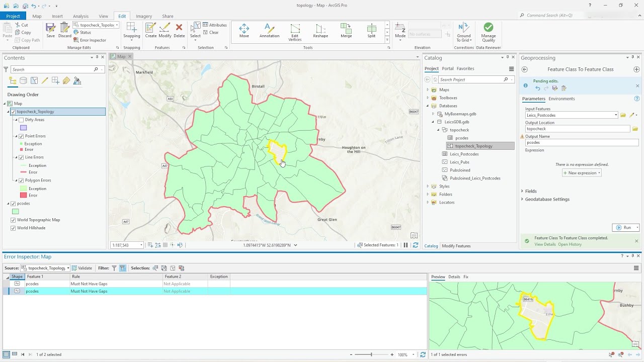Open the Annotation tool
Viewport: 644px width, 362px height.
coord(269,31)
